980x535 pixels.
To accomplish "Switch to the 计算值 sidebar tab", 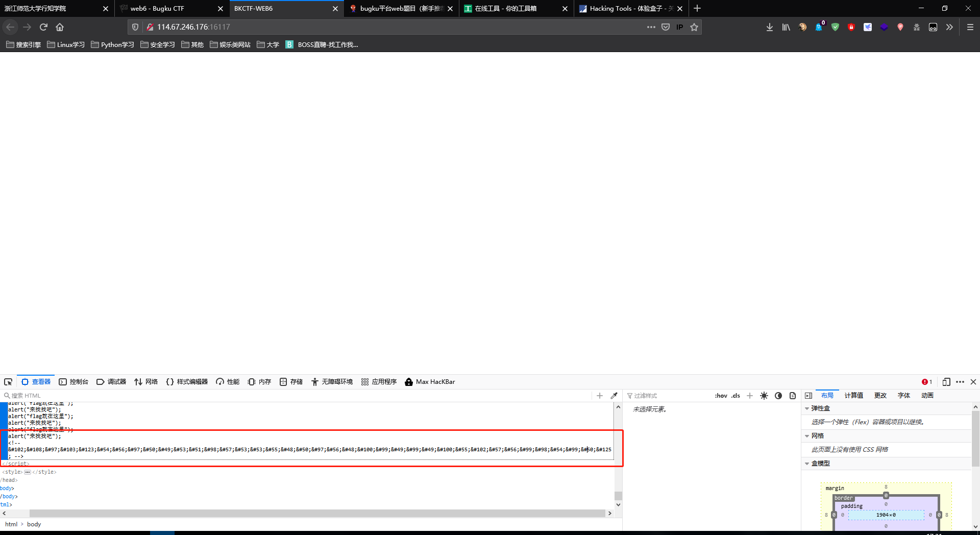I will click(x=854, y=396).
